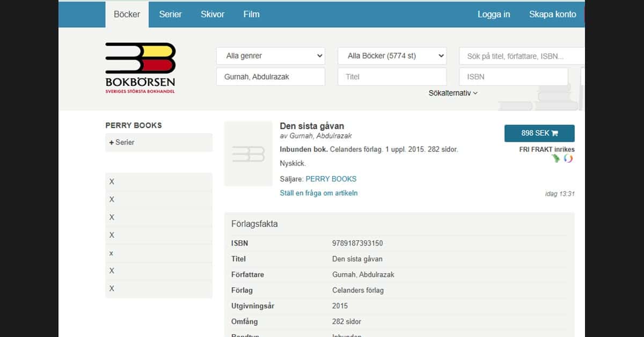Click the colorful circular payment icon

[x=568, y=159]
